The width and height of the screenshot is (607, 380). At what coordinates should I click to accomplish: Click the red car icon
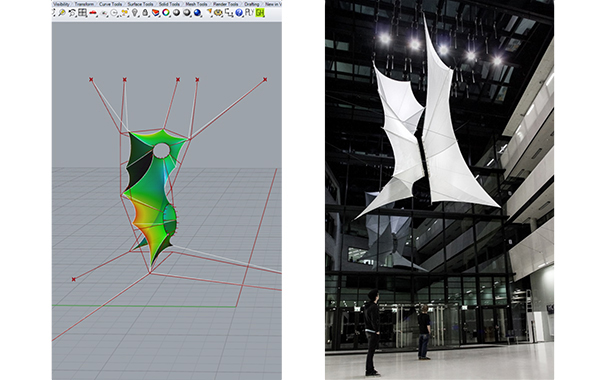click(93, 13)
